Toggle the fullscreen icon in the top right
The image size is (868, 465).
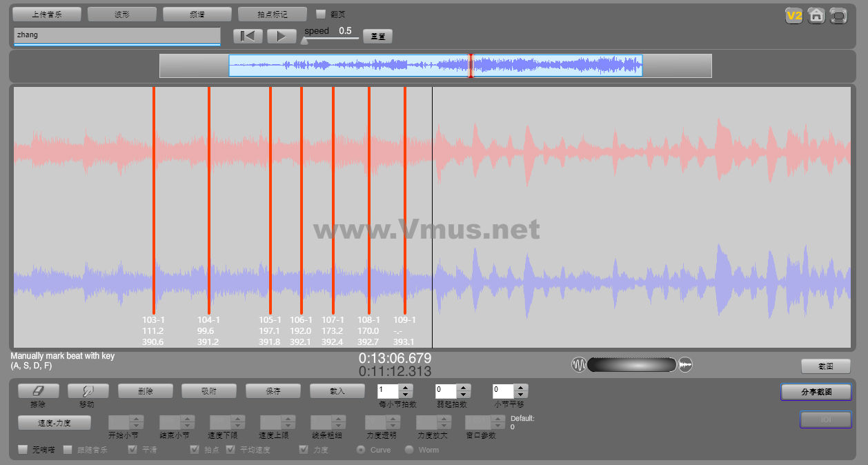point(838,16)
